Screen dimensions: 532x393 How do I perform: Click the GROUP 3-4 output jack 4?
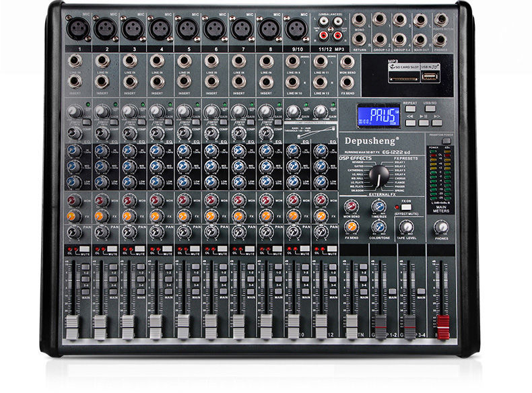400,40
